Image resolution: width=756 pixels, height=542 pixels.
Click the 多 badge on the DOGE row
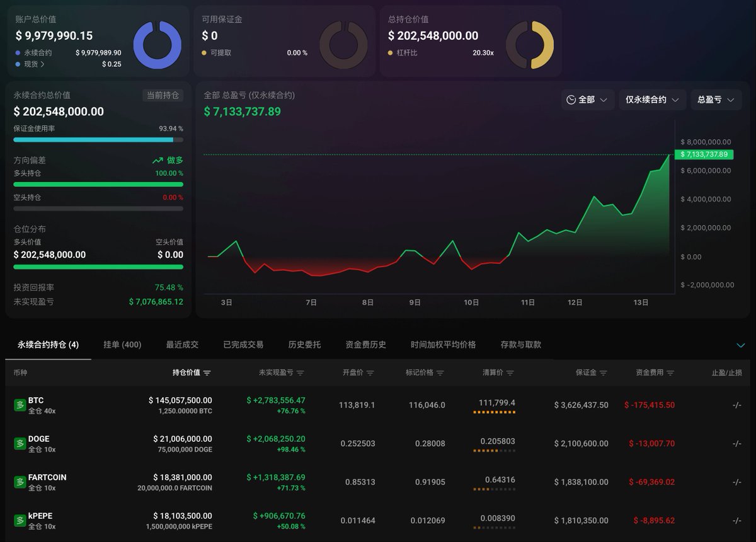point(20,444)
